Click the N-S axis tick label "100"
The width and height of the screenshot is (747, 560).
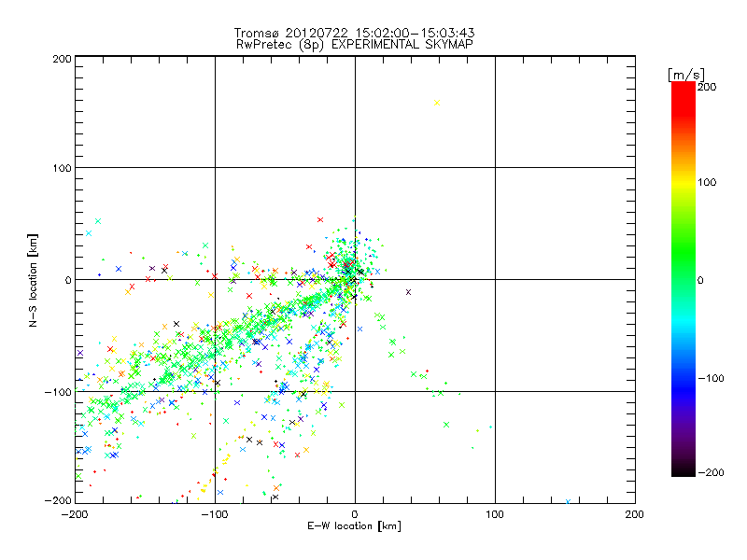pyautogui.click(x=62, y=168)
